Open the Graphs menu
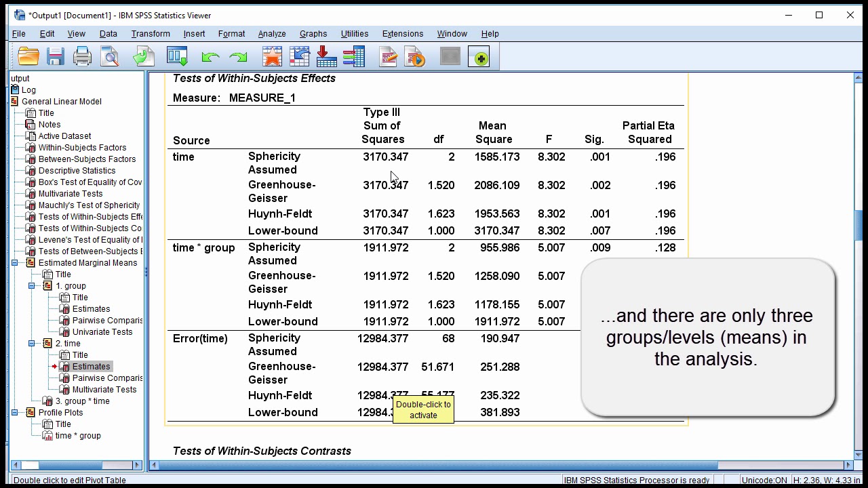 click(313, 33)
